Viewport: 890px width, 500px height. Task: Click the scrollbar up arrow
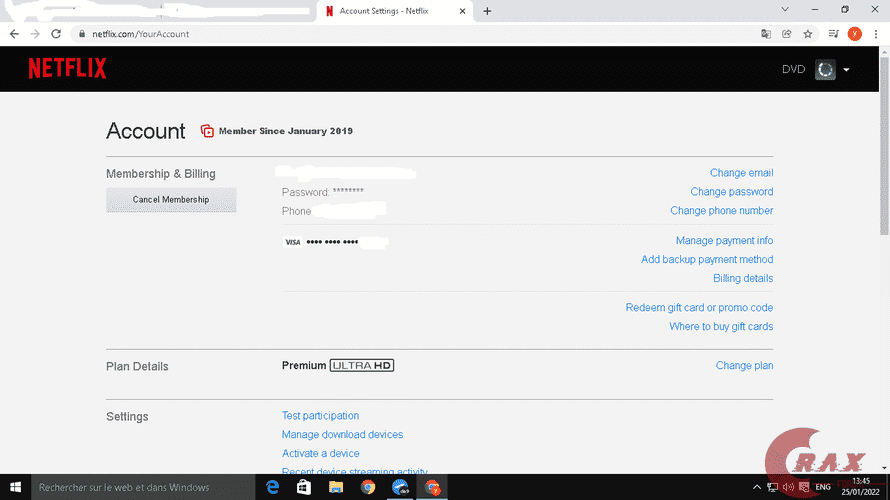click(884, 51)
